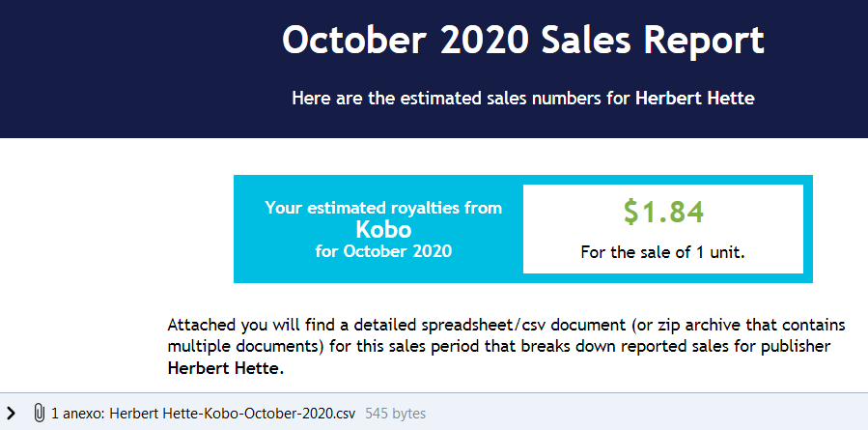868x430 pixels.
Task: Click the "For the sale of 1 unit" text
Action: click(662, 252)
